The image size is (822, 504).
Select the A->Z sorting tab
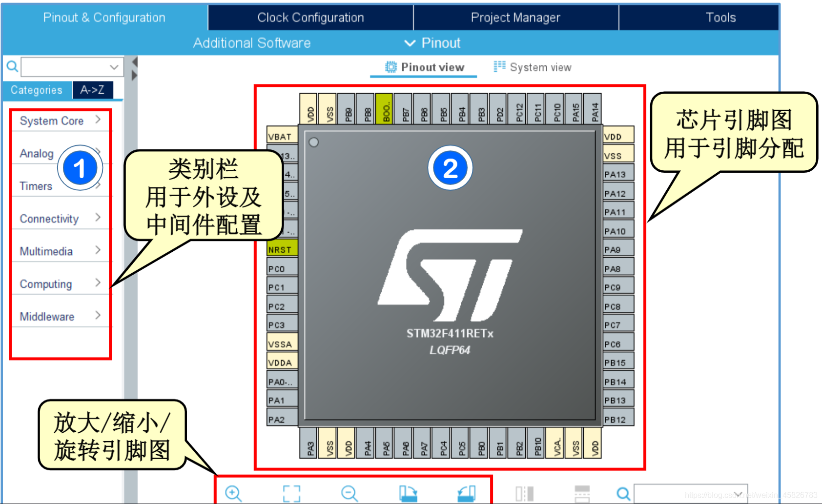tap(92, 90)
